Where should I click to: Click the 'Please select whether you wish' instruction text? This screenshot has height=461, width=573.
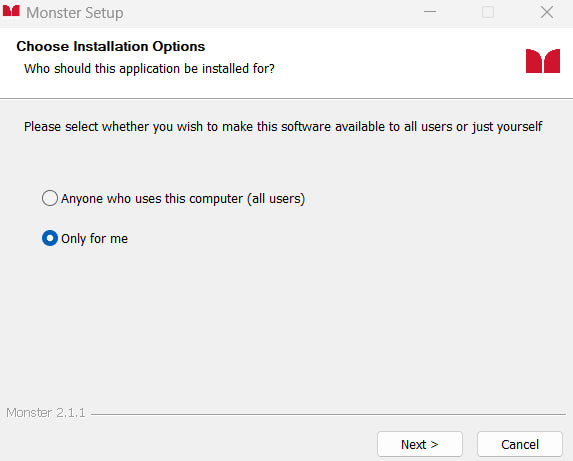pos(283,127)
